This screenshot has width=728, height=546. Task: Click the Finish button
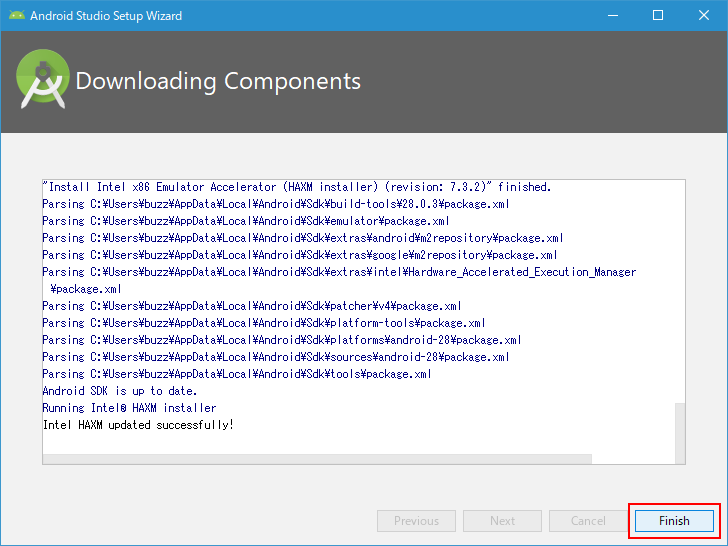click(x=674, y=520)
